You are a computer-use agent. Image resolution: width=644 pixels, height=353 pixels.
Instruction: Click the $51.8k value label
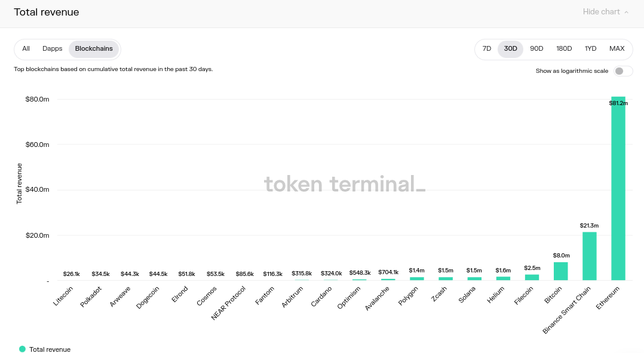[x=186, y=274]
